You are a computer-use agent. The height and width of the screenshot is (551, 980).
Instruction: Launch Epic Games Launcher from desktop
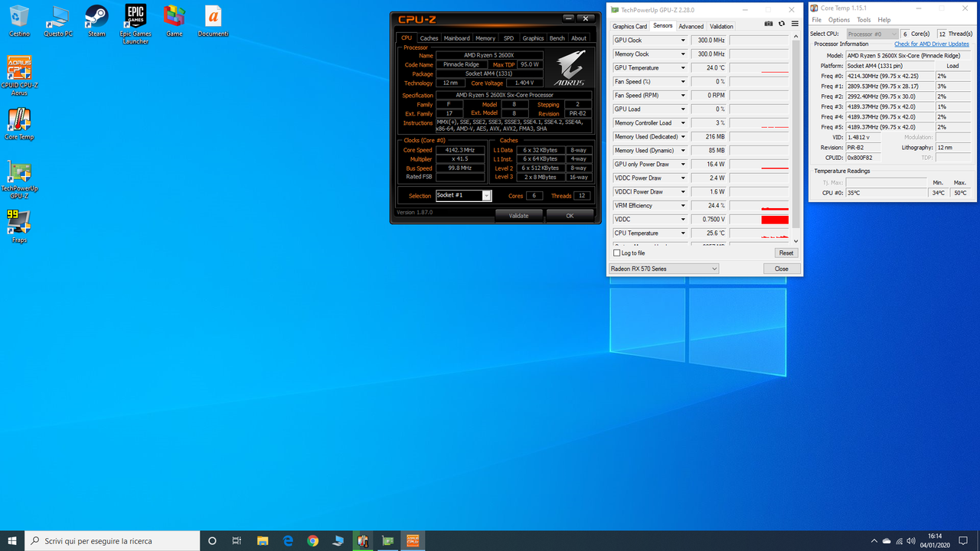pos(136,24)
